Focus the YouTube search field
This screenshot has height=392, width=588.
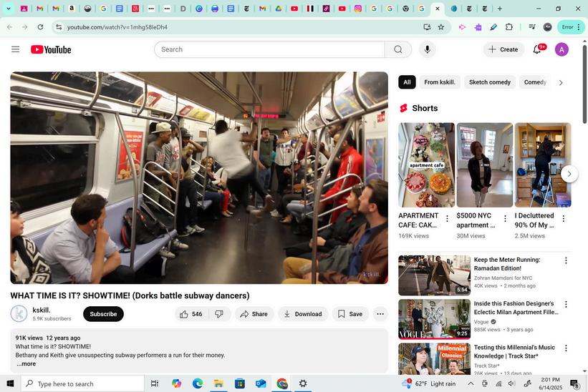click(x=269, y=49)
